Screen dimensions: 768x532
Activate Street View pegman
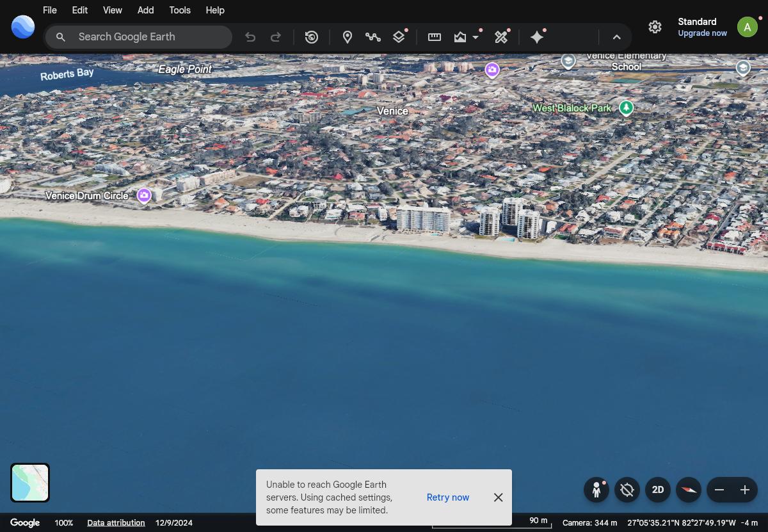pos(596,490)
